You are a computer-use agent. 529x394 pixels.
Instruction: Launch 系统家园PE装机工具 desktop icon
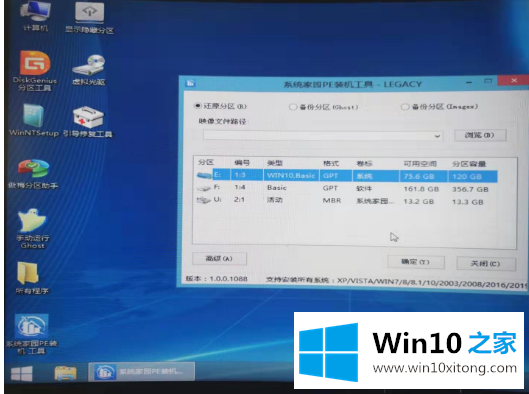(32, 334)
